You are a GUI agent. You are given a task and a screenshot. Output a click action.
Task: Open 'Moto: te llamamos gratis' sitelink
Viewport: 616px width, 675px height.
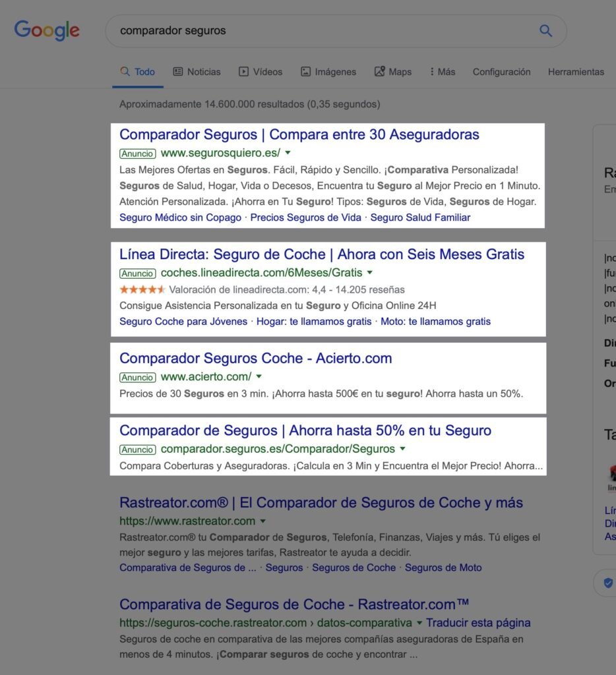(435, 322)
